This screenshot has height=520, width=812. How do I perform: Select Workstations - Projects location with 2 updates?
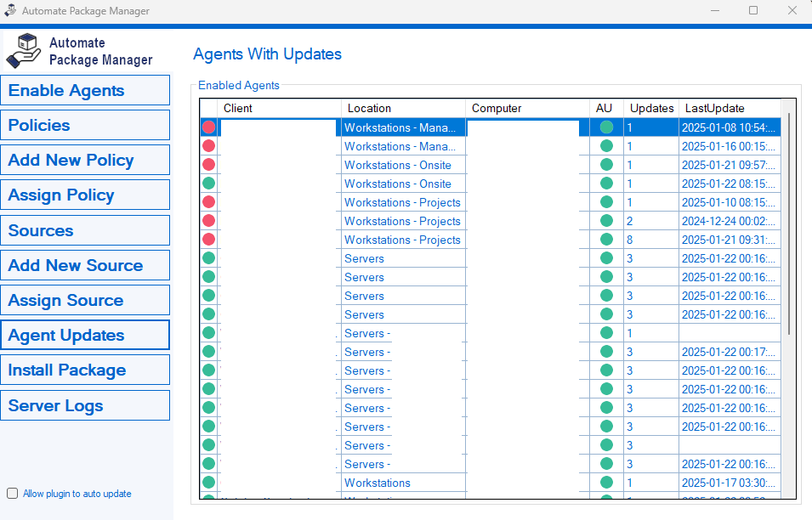pos(402,221)
